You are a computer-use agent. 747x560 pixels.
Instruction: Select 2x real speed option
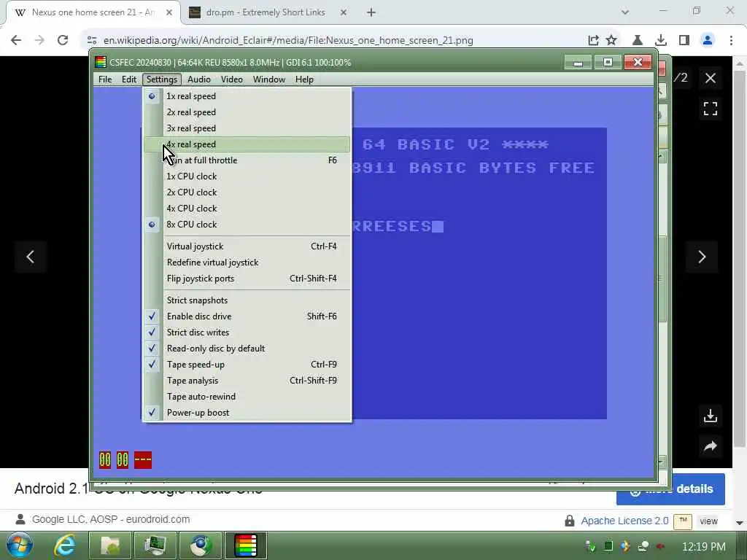(x=247, y=112)
